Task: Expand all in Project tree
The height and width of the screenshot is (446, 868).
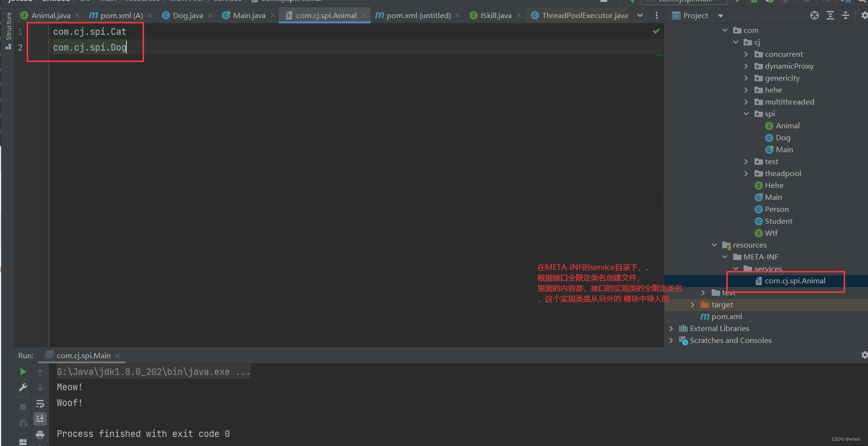Action: click(830, 16)
